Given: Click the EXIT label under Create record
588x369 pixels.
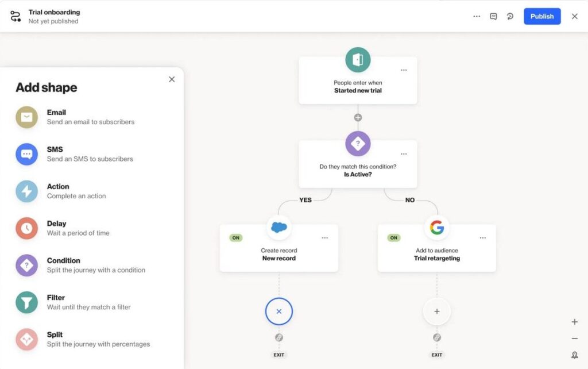Looking at the screenshot, I should pyautogui.click(x=279, y=355).
